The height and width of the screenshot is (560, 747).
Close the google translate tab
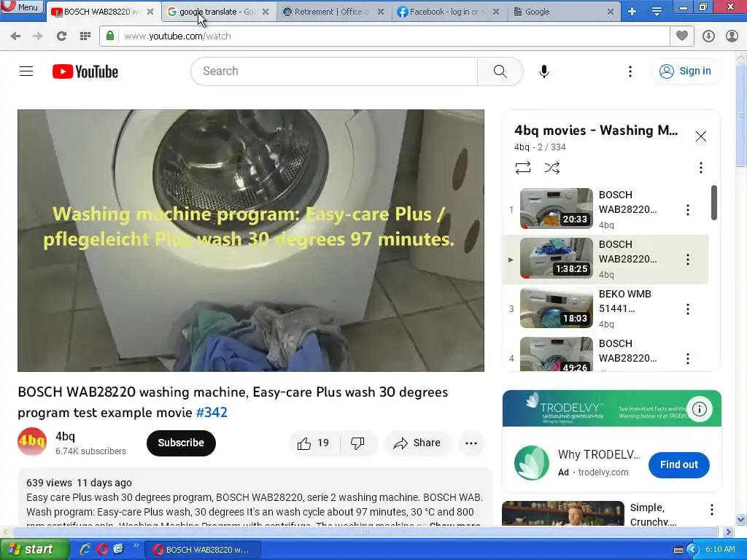(266, 12)
